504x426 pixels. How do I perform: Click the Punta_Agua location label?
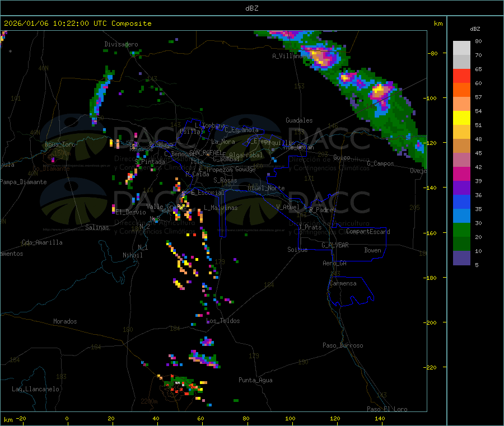[x=255, y=380]
